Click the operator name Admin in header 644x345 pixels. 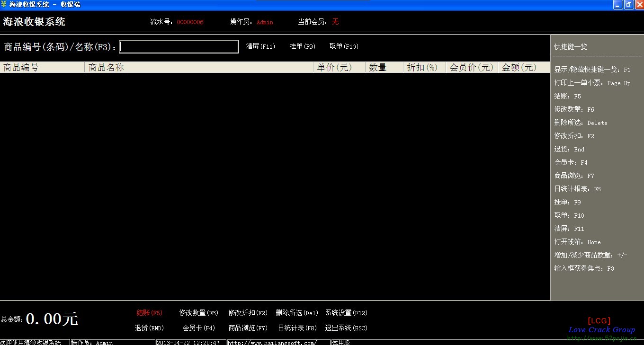(x=265, y=22)
